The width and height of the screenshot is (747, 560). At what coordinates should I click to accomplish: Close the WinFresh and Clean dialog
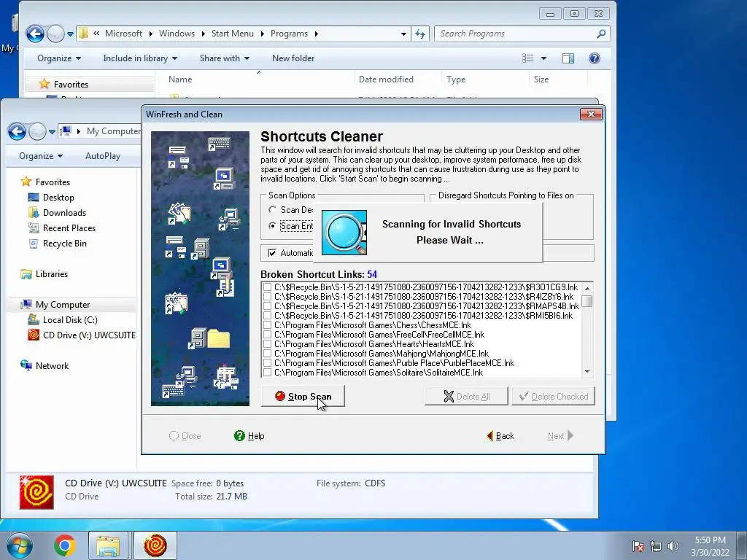591,114
